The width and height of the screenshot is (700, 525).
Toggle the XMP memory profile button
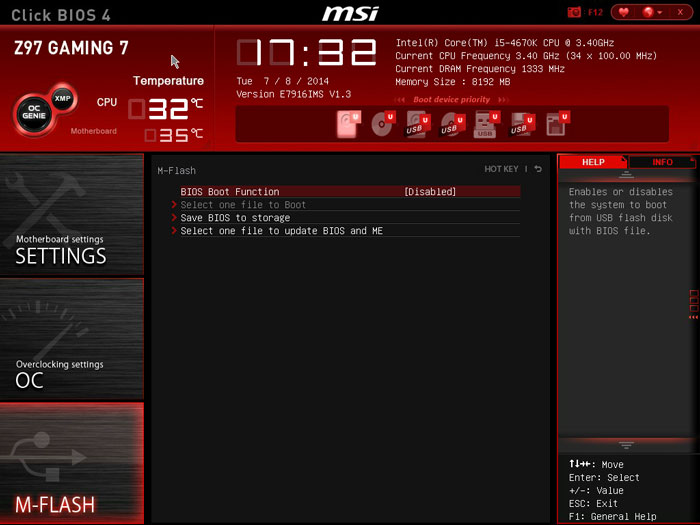coord(62,98)
